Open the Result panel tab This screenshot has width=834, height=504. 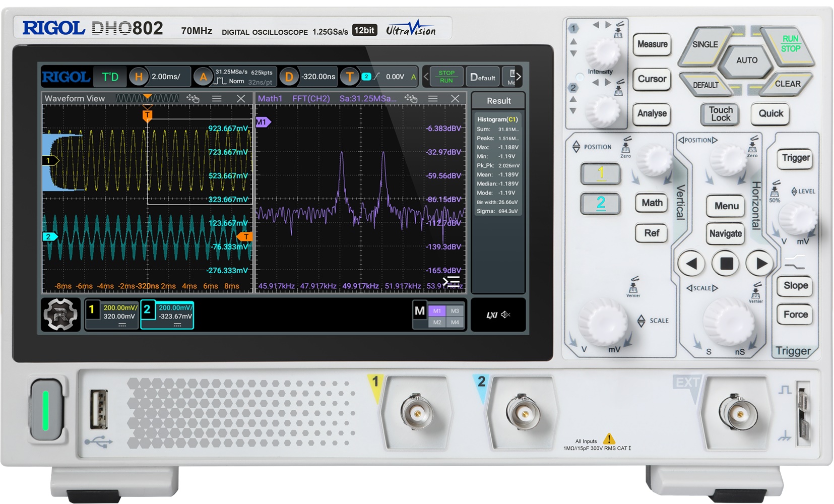(x=498, y=101)
